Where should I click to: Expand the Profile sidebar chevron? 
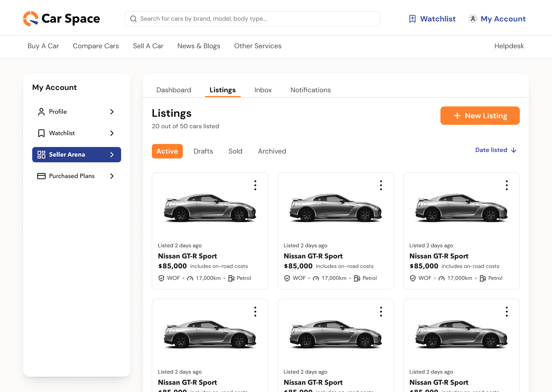pos(112,112)
